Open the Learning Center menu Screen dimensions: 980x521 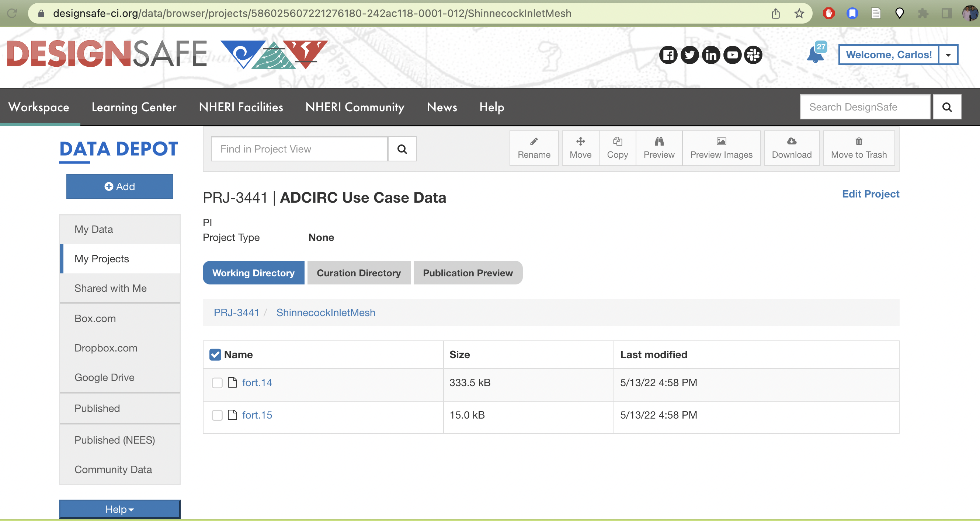point(134,107)
